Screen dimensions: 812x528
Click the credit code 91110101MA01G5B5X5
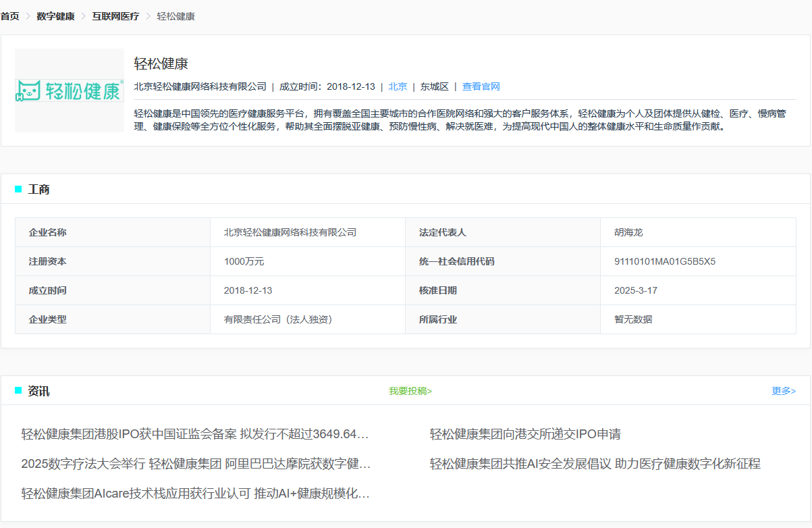(x=664, y=261)
